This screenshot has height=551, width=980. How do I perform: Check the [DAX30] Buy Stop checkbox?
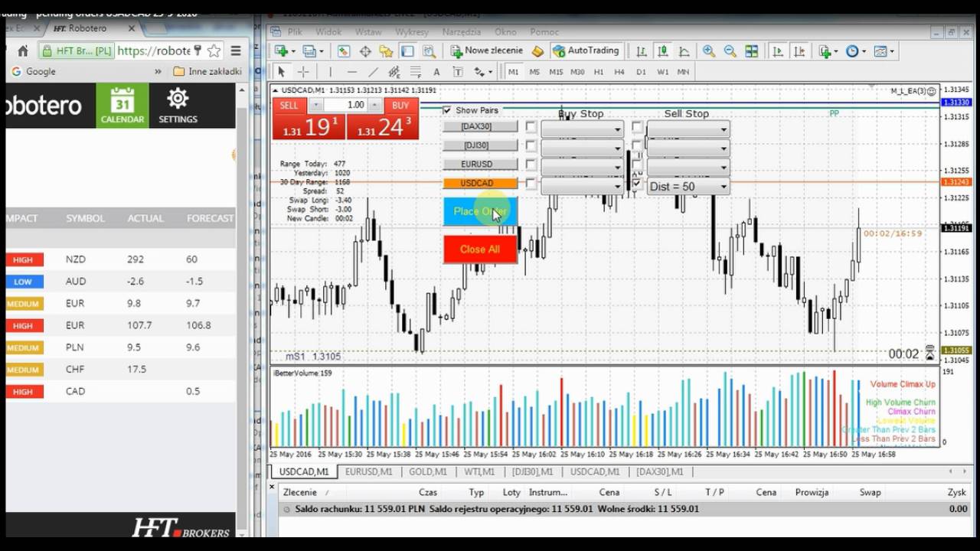click(531, 126)
